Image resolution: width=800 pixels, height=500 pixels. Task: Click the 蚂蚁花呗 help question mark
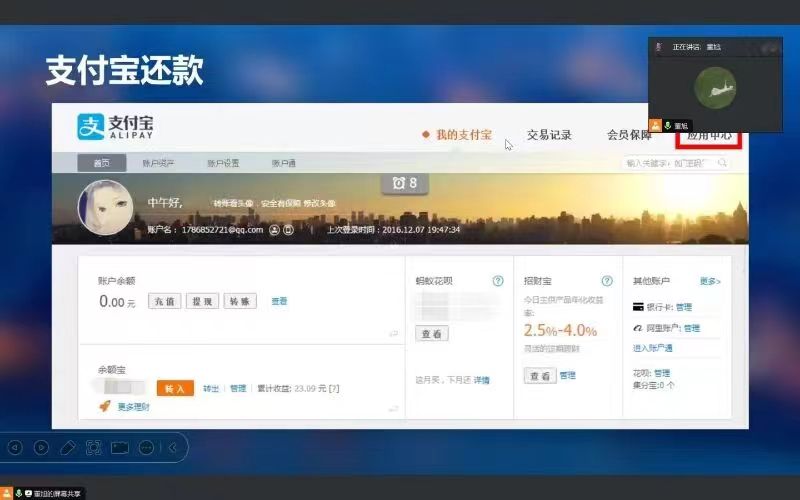point(498,281)
